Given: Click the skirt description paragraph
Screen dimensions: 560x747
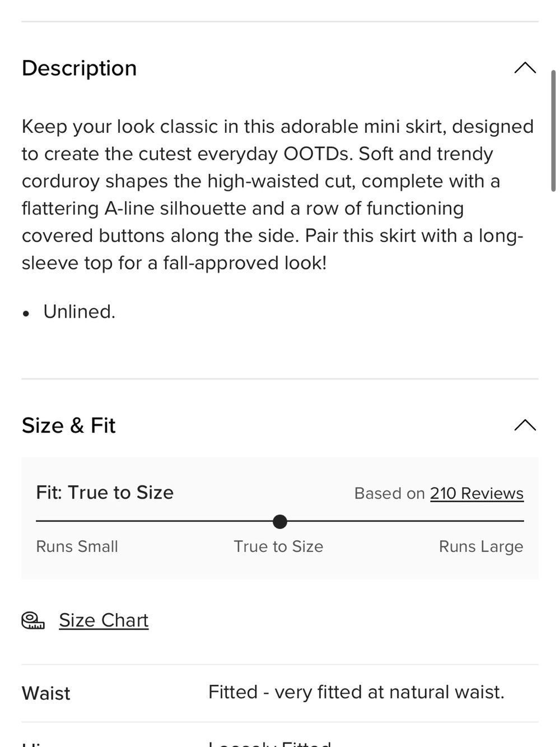Looking at the screenshot, I should 278,194.
